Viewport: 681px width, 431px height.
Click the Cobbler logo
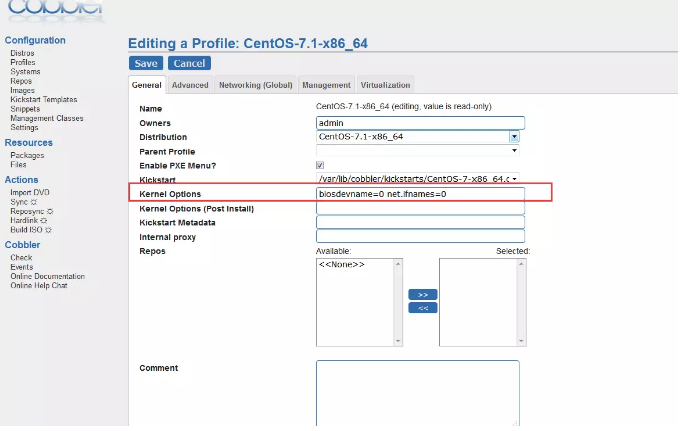tap(56, 10)
